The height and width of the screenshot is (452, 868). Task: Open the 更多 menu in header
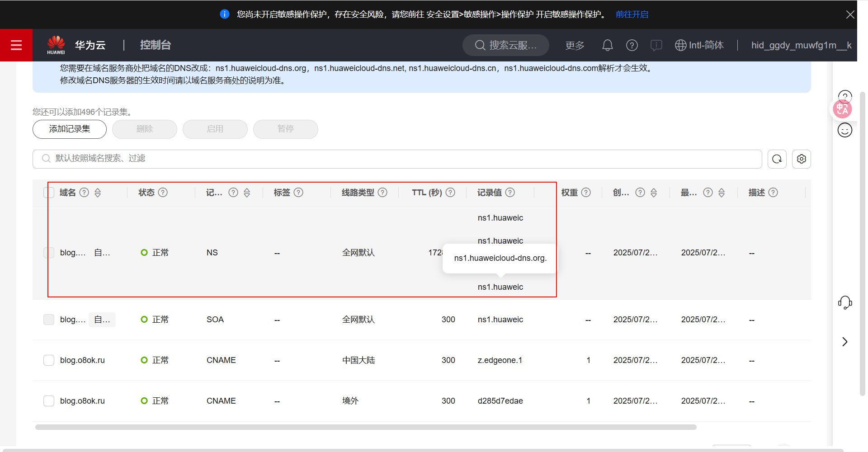coord(575,45)
